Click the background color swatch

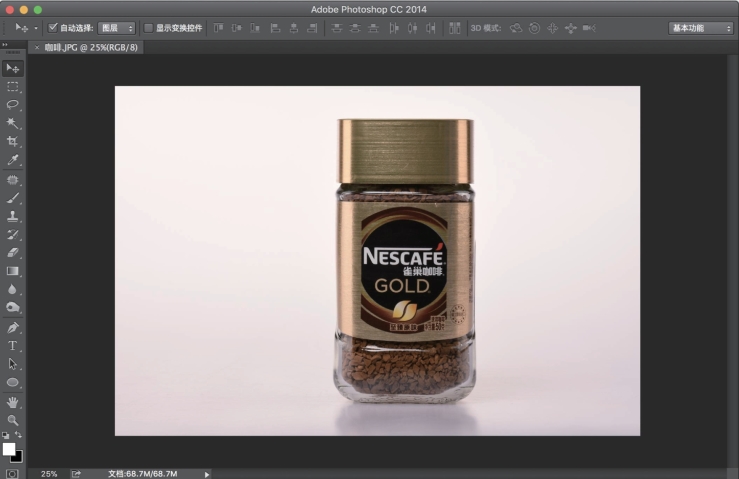19,458
